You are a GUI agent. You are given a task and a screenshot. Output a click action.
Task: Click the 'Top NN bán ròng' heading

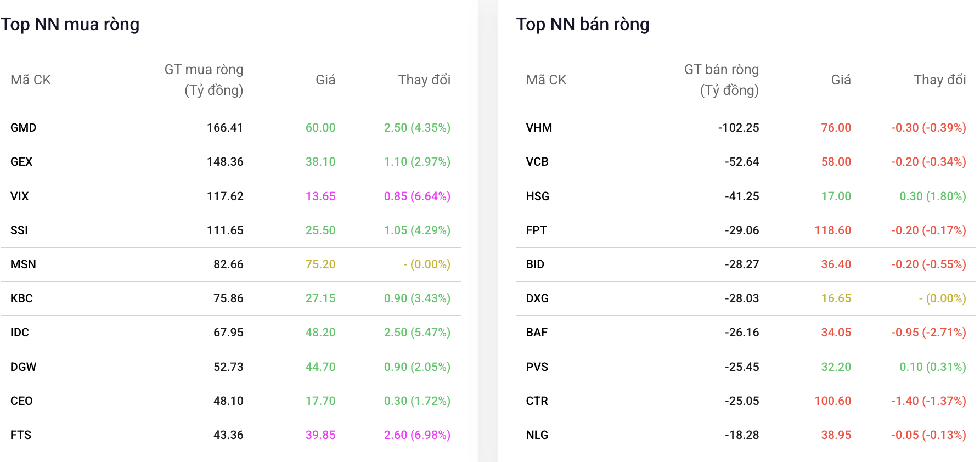pos(583,25)
